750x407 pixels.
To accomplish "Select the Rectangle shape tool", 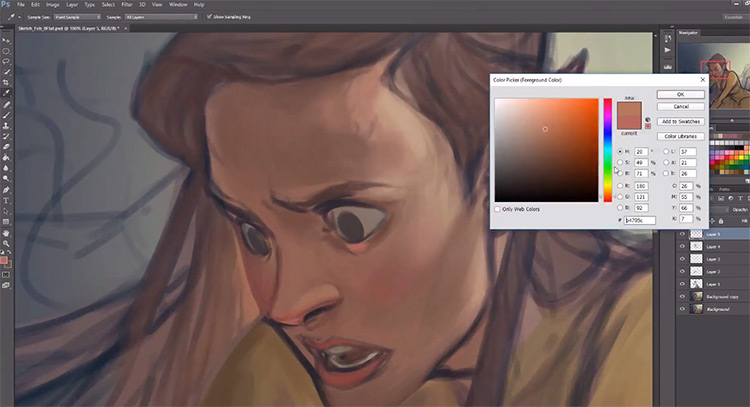I will [6, 222].
